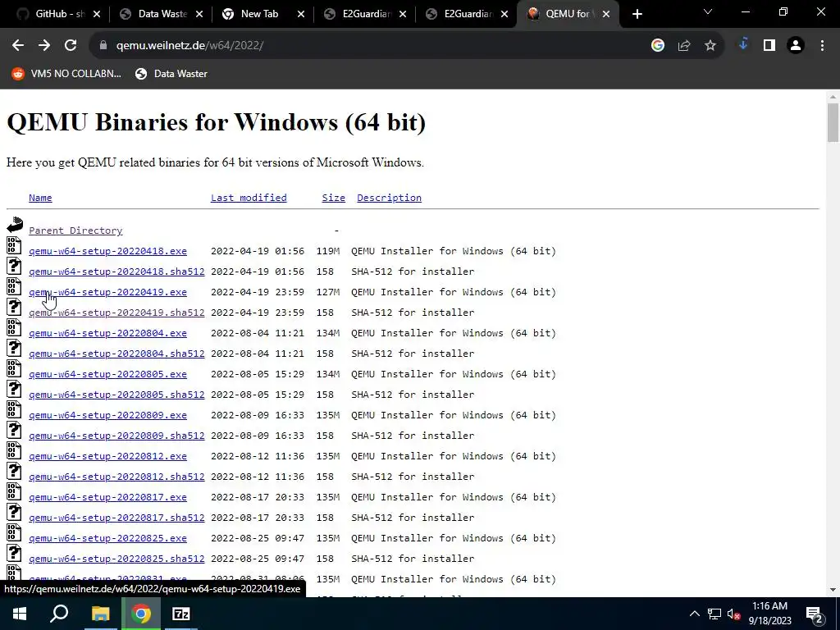Click binary file icon for 20220418.exe

14,245
